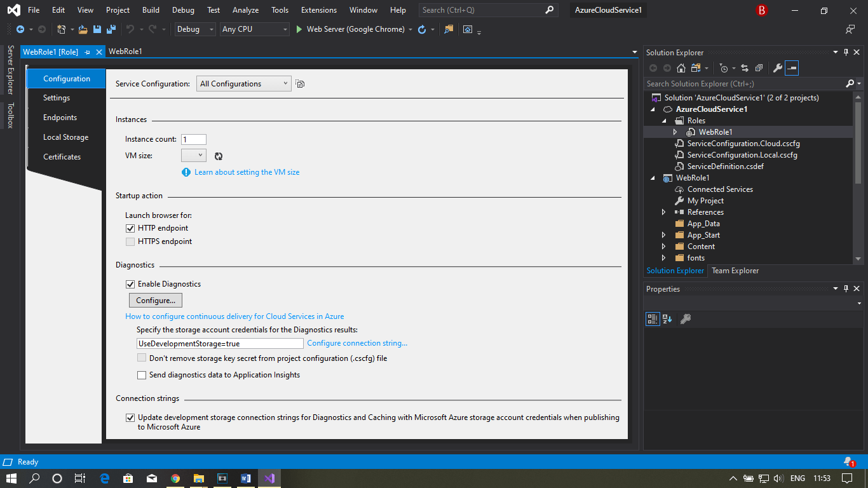This screenshot has width=868, height=488.
Task: Click the Home icon in Solution Explorer
Action: pos(681,68)
